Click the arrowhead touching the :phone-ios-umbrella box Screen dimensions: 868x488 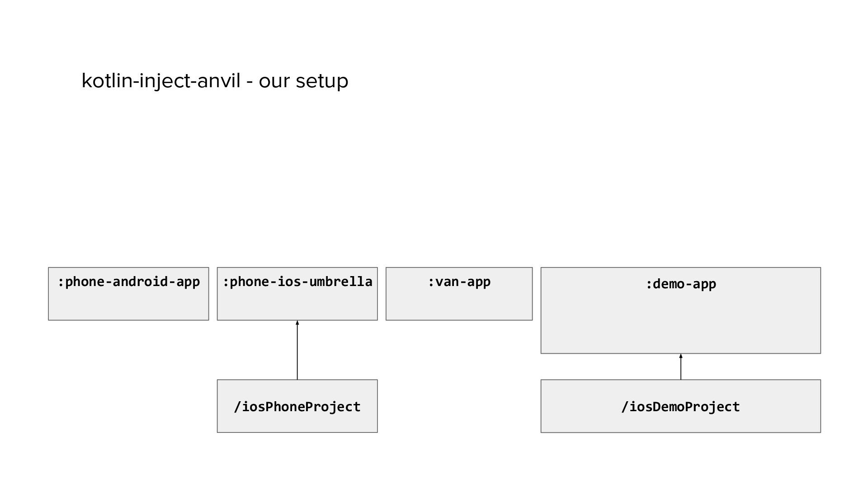297,323
